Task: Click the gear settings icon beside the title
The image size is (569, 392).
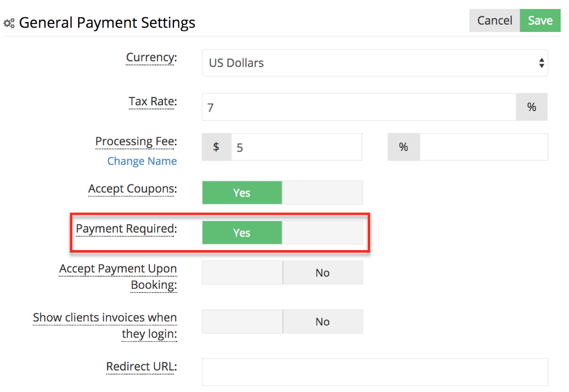Action: pyautogui.click(x=8, y=23)
